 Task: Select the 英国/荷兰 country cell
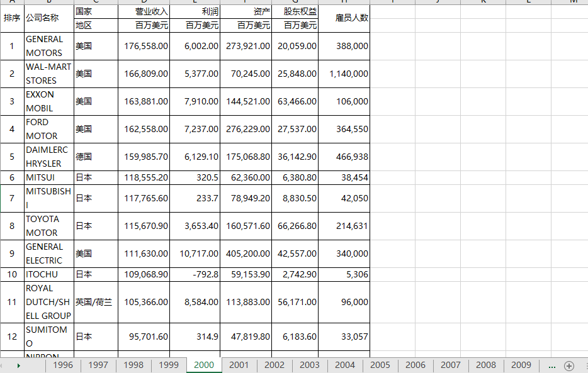click(x=96, y=302)
